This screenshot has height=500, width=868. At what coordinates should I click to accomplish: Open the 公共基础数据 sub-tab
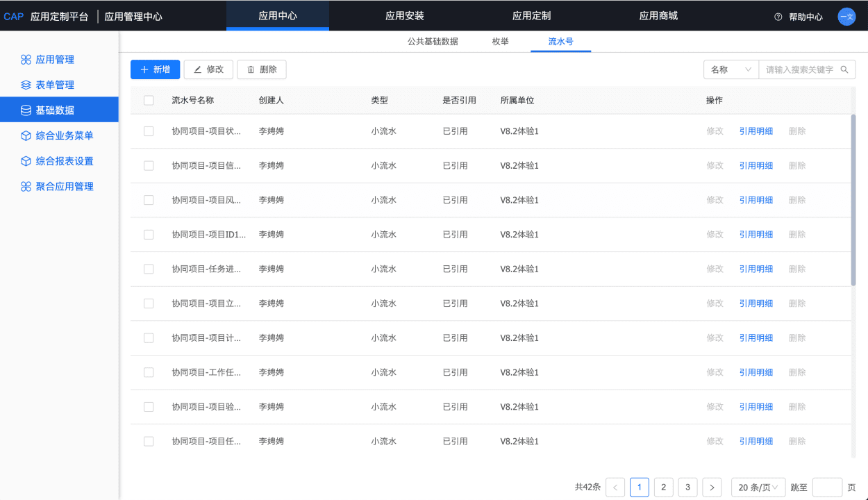[x=433, y=42]
